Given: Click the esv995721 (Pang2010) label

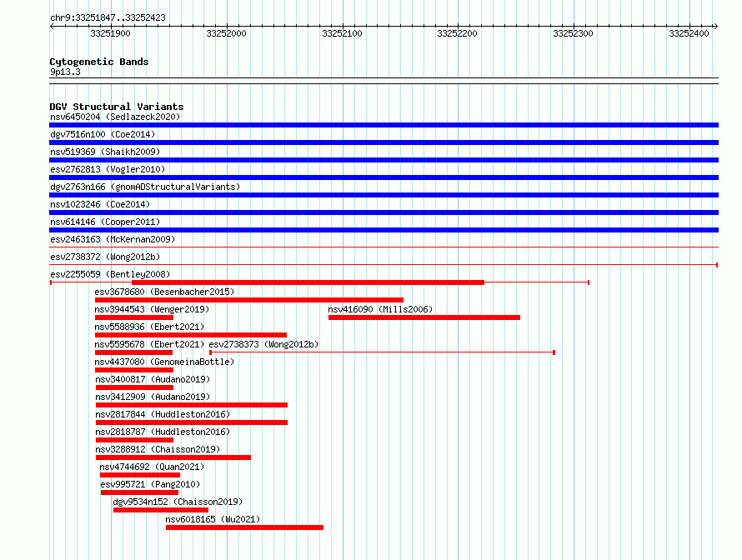Looking at the screenshot, I should 150,484.
